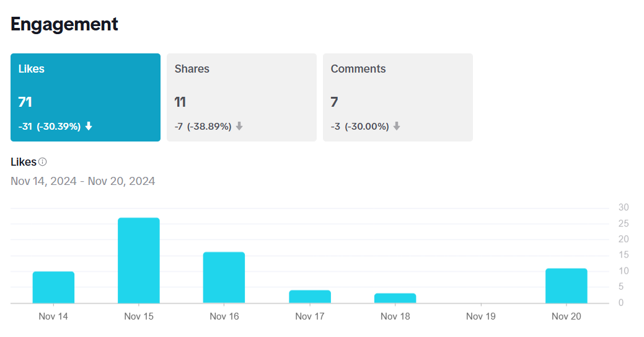Open the Comments engagement tab
Screen dimensions: 644x337
point(398,97)
